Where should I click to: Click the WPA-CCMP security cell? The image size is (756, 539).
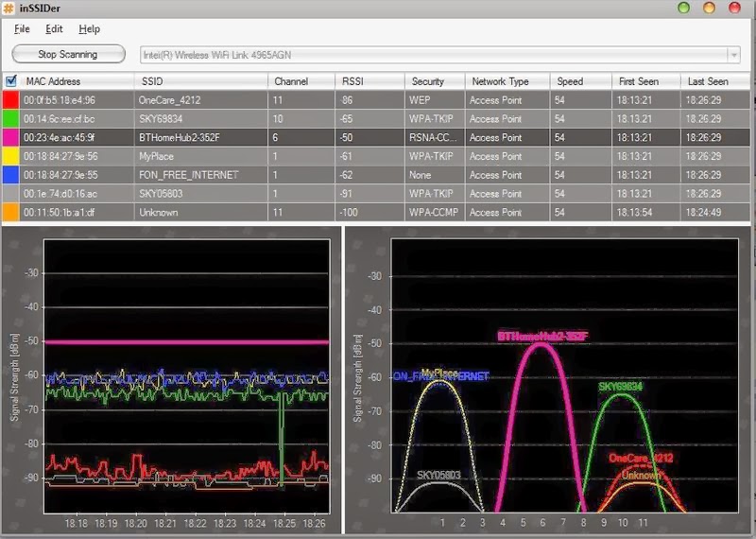[x=434, y=213]
